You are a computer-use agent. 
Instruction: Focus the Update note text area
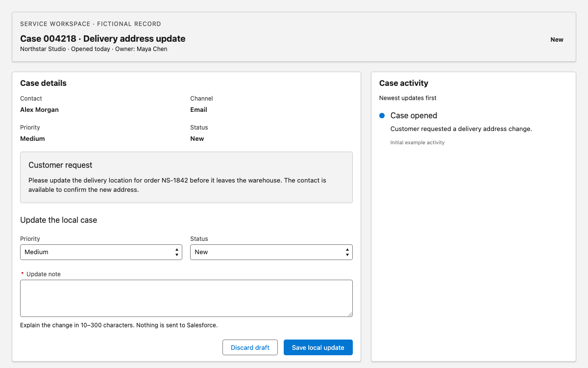(186, 298)
